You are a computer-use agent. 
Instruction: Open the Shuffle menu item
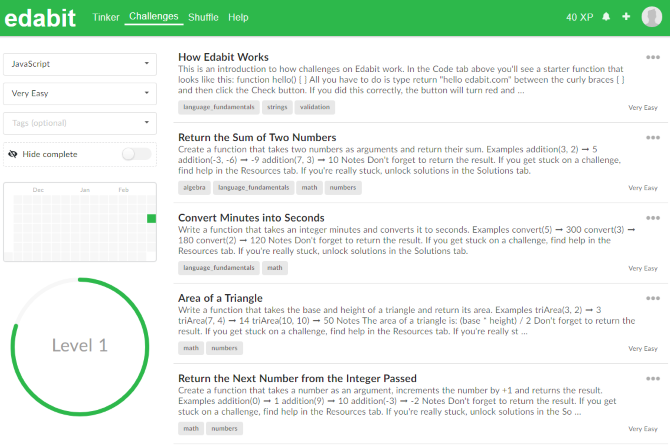click(203, 18)
